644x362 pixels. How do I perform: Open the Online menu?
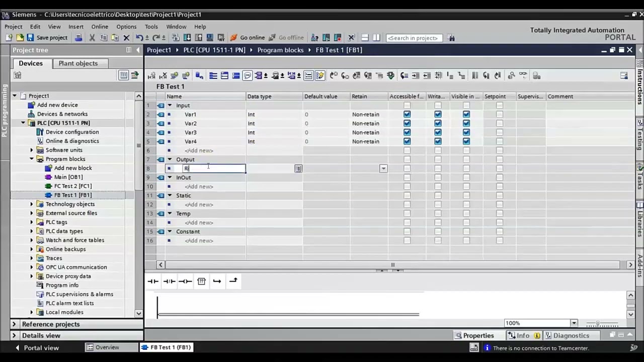[100, 27]
